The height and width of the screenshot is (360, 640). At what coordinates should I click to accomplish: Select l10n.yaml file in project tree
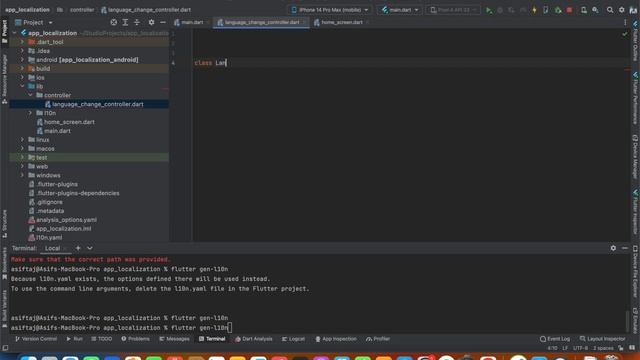[49, 238]
